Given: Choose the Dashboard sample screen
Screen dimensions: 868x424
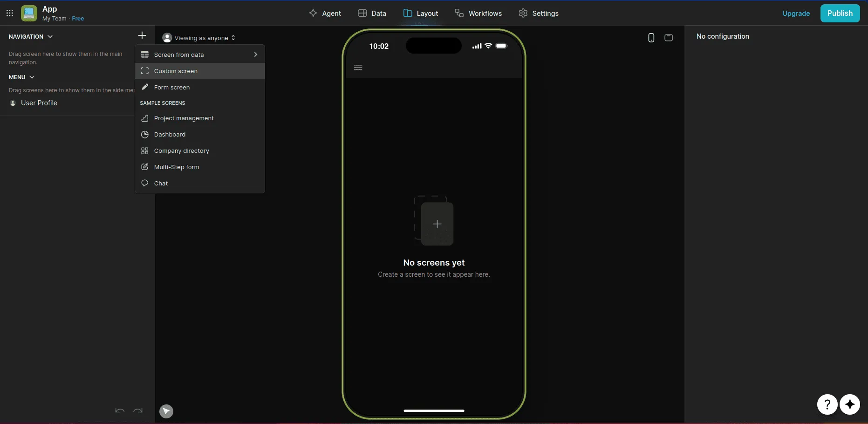Looking at the screenshot, I should point(200,134).
